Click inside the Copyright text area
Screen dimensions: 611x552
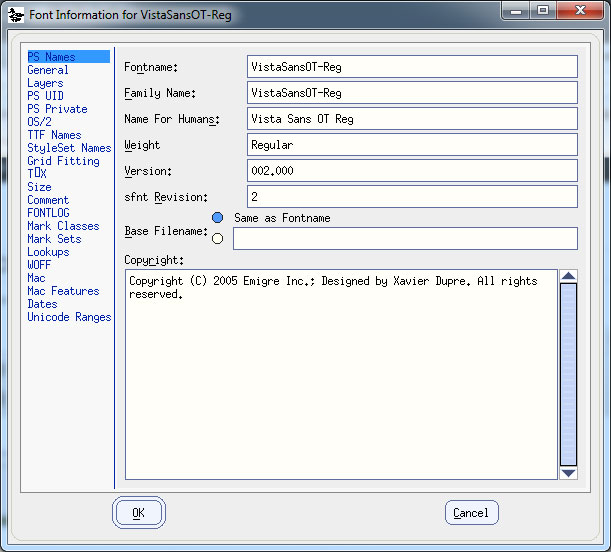coord(341,374)
